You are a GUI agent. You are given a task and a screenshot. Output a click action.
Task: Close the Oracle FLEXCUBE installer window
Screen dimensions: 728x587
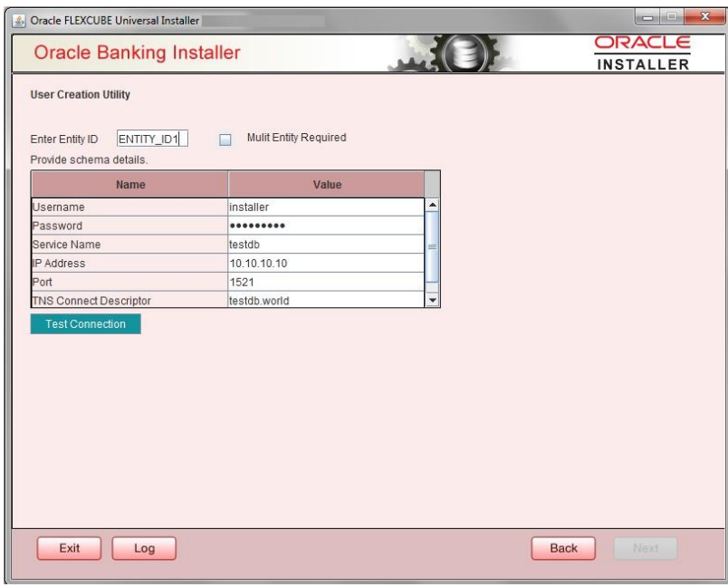point(704,16)
